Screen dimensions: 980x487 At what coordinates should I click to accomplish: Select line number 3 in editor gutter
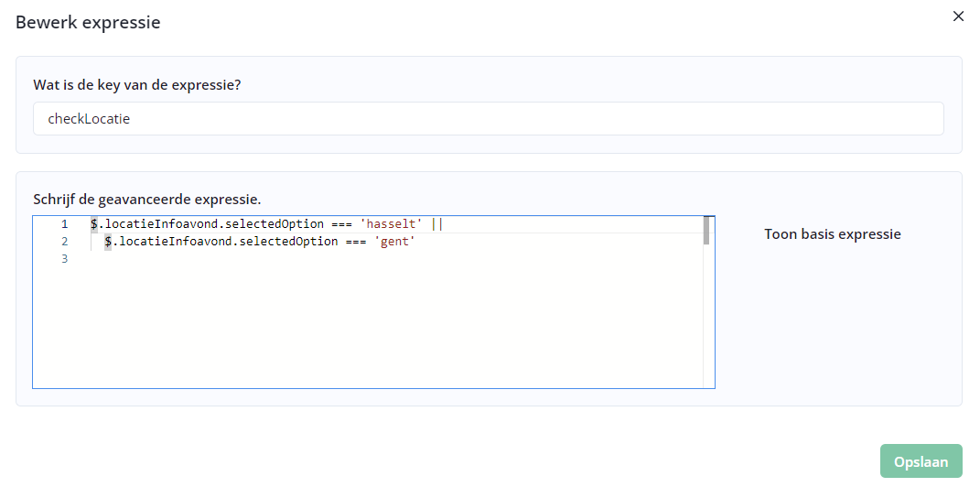(64, 259)
